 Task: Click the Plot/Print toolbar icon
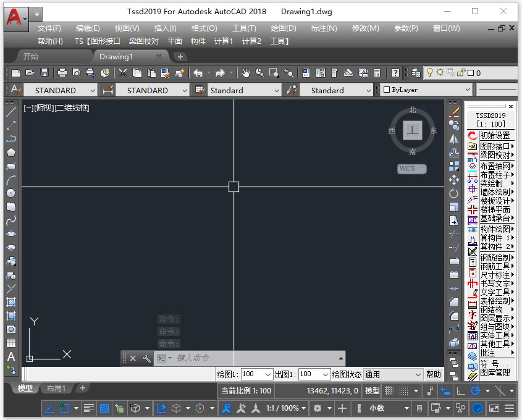point(62,73)
